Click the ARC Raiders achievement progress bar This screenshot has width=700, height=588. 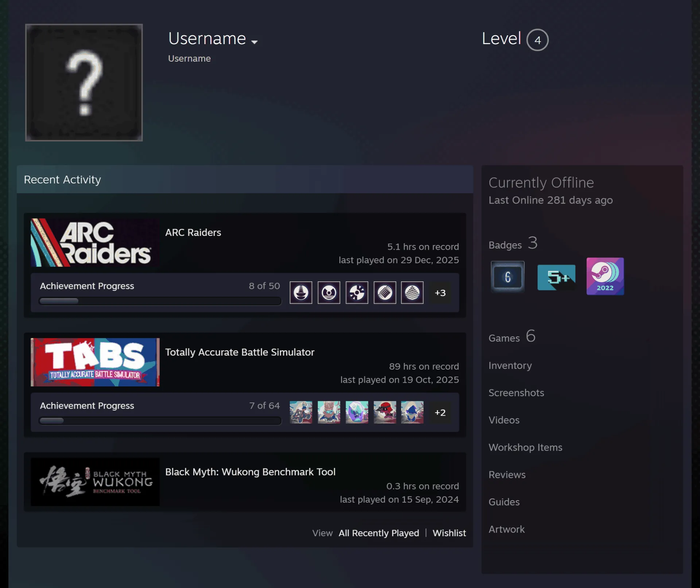[160, 301]
